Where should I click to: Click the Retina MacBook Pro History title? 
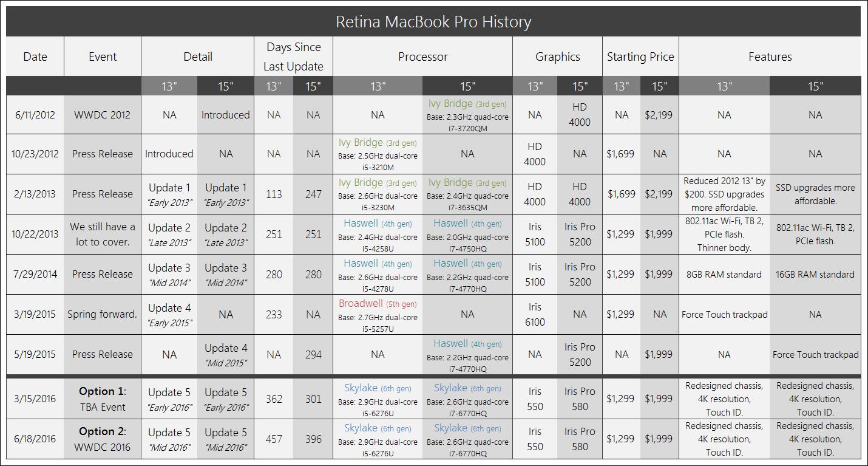[433, 22]
